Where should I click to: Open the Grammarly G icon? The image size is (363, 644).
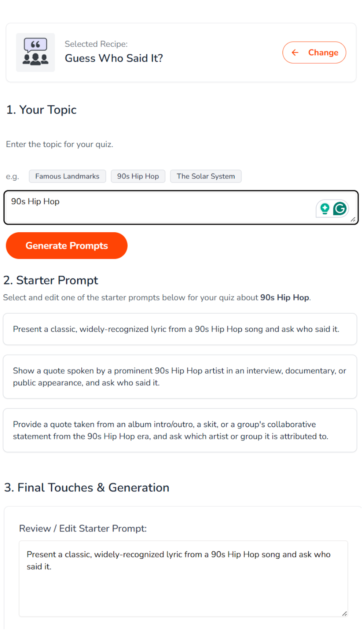point(340,208)
